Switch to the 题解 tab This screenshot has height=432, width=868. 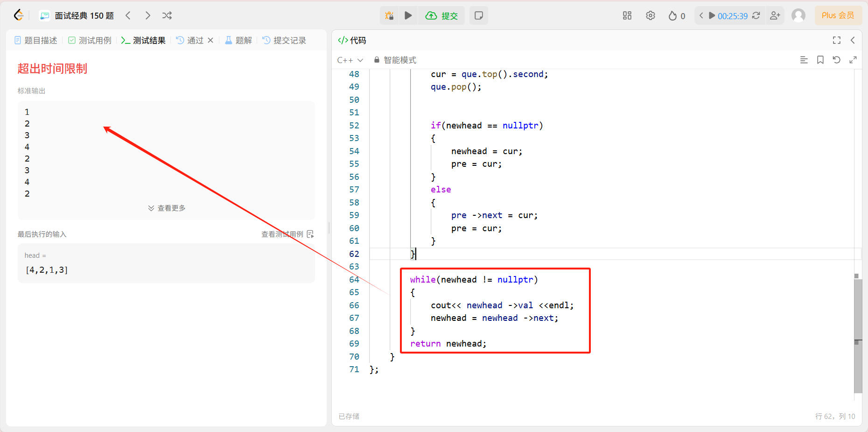(x=238, y=40)
